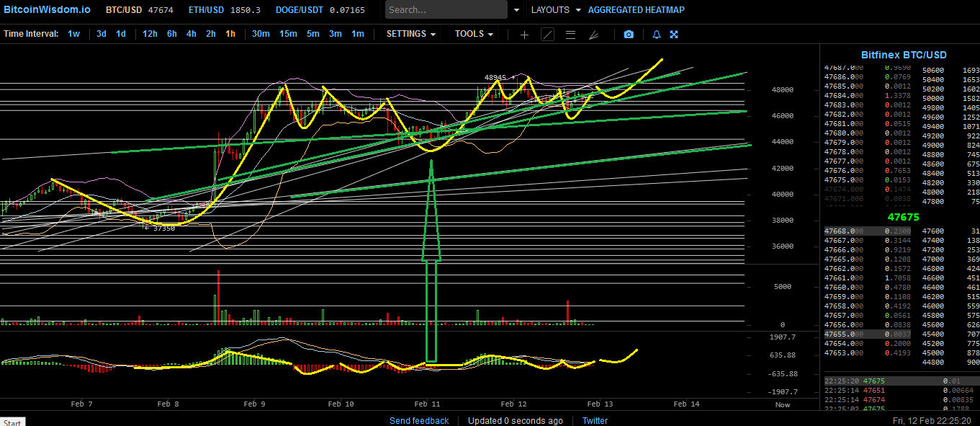Click the 22:25:14 47651 trade row
The image size is (980, 426).
click(x=901, y=390)
